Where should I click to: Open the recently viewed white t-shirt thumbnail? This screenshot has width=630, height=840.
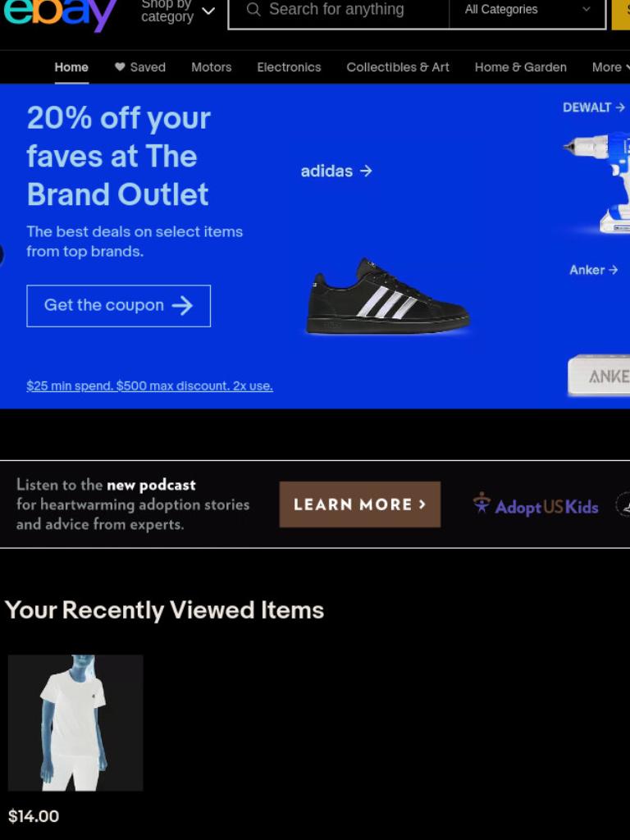75,723
